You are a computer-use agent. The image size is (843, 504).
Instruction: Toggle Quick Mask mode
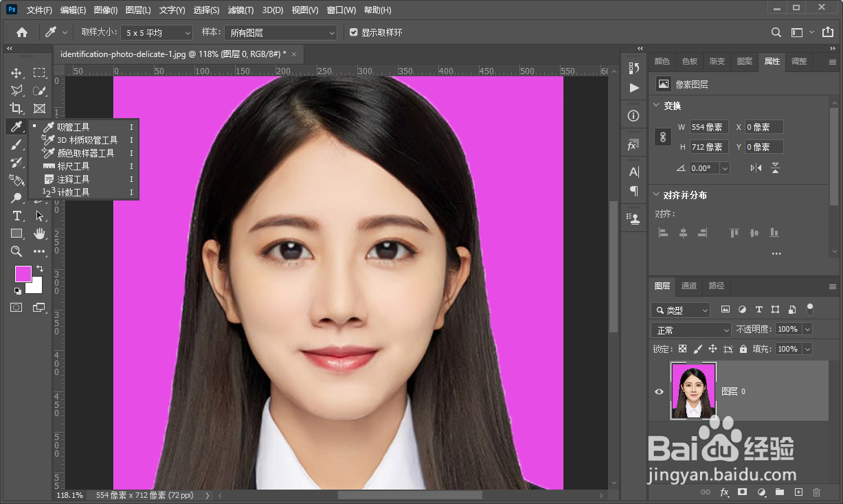16,308
